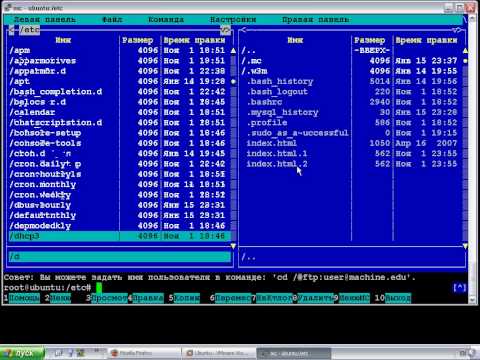Viewport: 480px width, 360px height.
Task: Click the 2 Меню function key button
Action: 58,298
